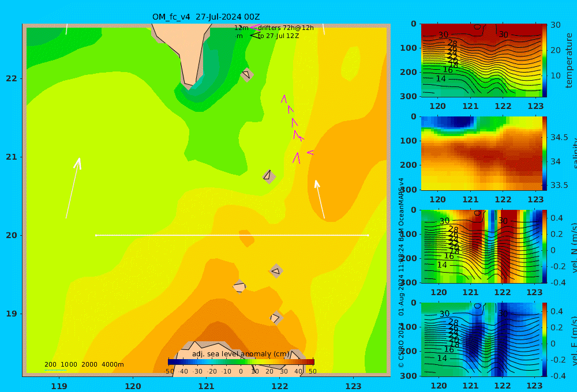Click the 'vel. N (m/s)' axis label
Viewport: 577px width, 392px height.
tap(574, 247)
